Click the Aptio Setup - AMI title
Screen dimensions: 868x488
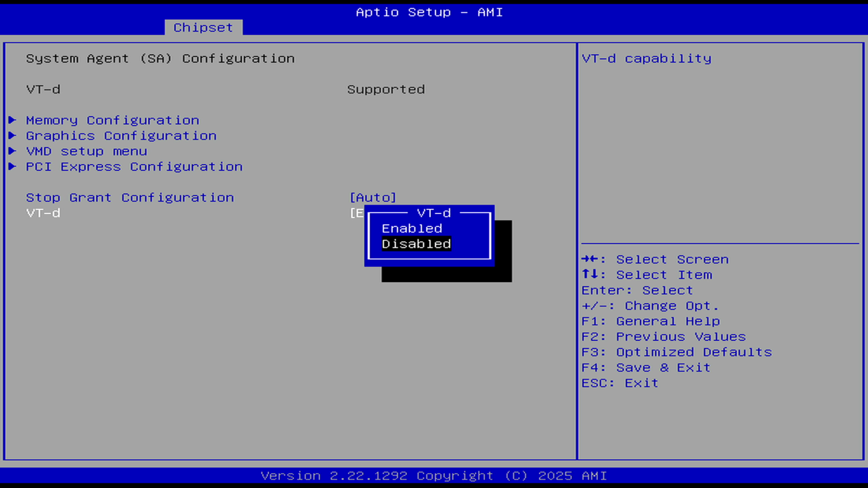[x=429, y=12]
